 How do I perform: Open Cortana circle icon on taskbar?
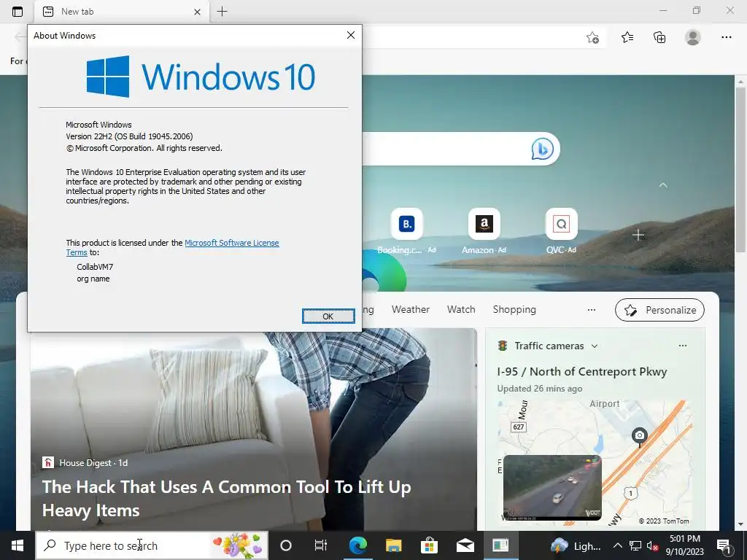click(x=285, y=545)
